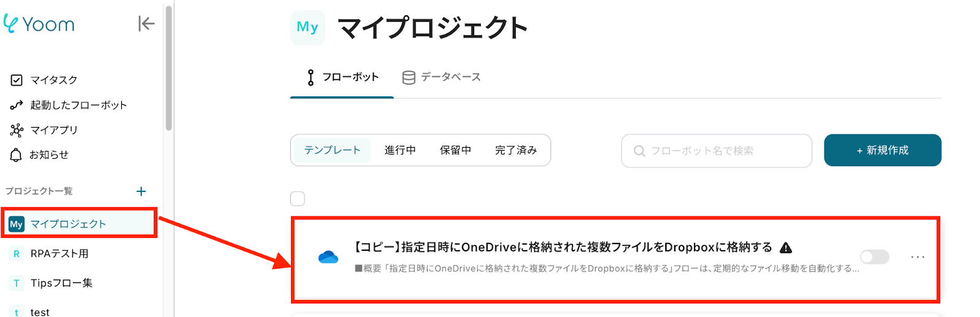Click the flowbot icon in フローボット tab

click(x=311, y=77)
